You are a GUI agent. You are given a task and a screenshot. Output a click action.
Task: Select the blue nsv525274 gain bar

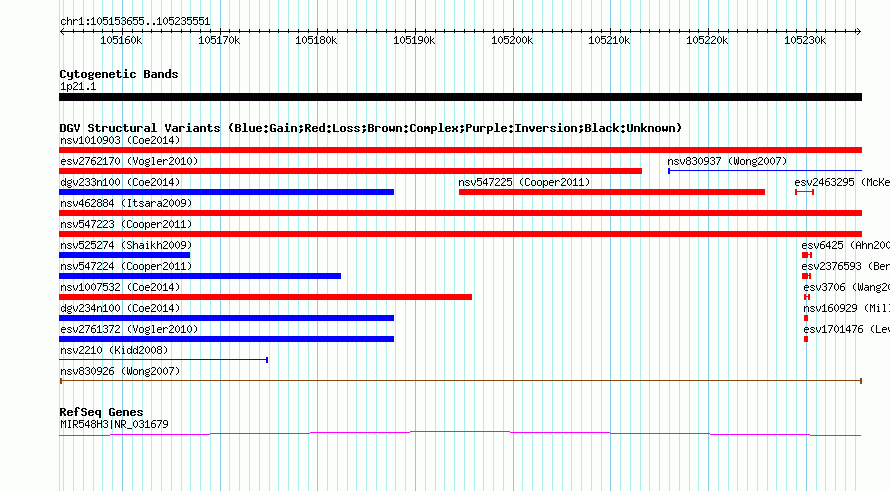tap(124, 255)
